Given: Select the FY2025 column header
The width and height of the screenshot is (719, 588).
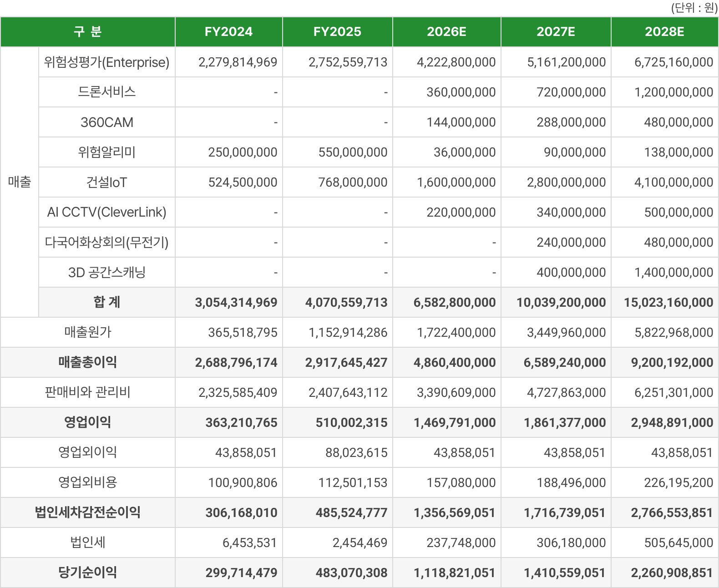Looking at the screenshot, I should click(x=337, y=32).
